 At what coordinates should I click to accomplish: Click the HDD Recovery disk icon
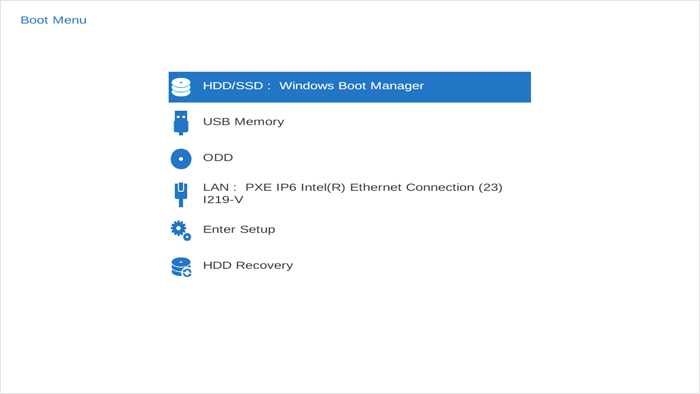tap(181, 267)
